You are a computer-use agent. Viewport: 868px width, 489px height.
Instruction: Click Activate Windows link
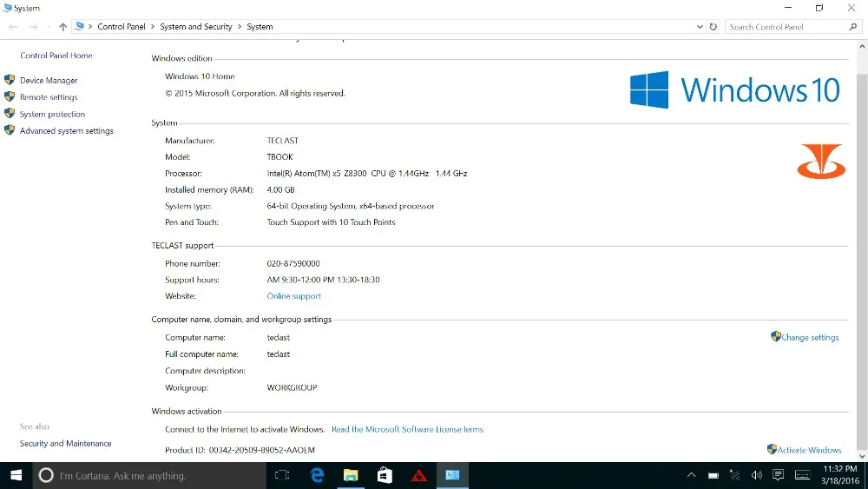point(809,450)
